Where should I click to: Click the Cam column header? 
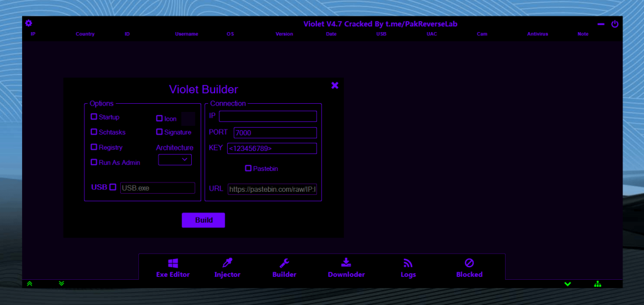482,34
